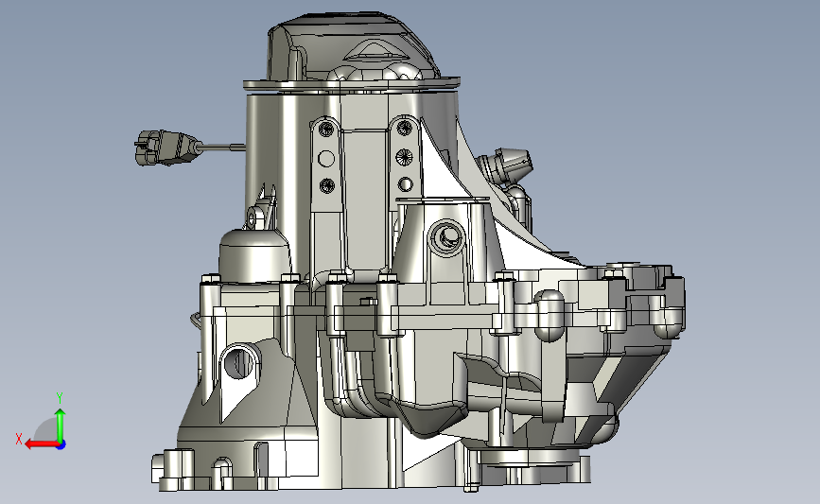The height and width of the screenshot is (504, 820).
Task: Click the red X axis arrow of the triad
Action: click(42, 444)
